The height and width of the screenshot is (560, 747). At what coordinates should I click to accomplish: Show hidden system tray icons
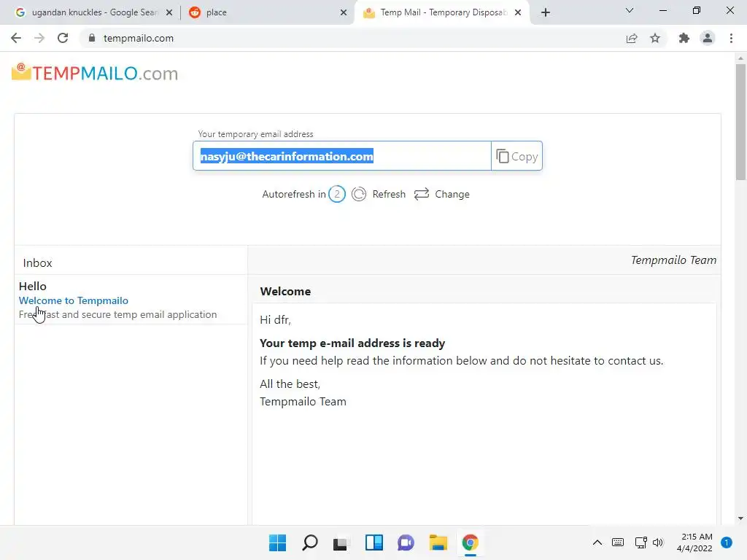point(597,542)
